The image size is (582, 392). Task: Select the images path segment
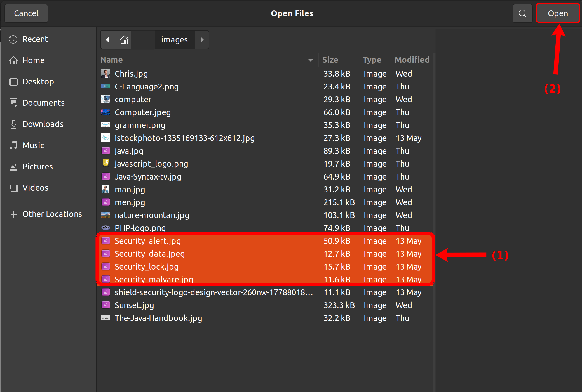(174, 40)
